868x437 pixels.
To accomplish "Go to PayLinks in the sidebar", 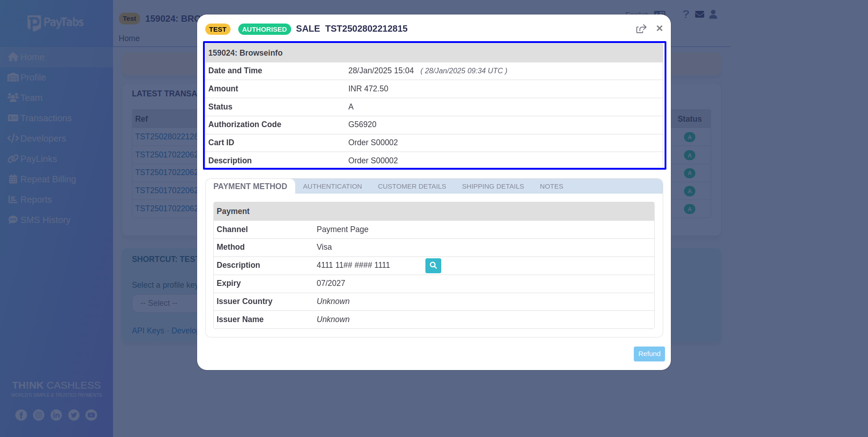I will pyautogui.click(x=38, y=159).
